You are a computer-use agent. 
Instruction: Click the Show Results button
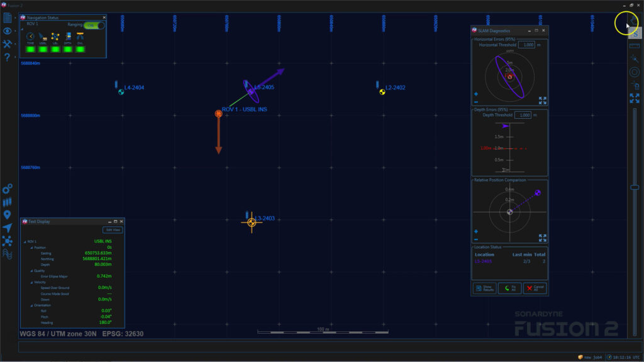[484, 288]
